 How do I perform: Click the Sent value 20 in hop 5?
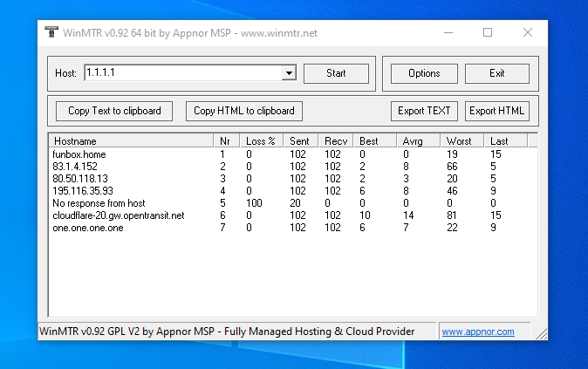295,203
